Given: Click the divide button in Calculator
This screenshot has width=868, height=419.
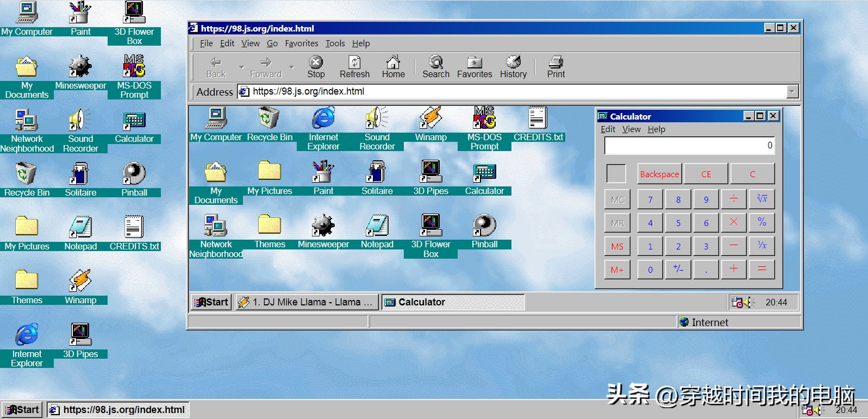Looking at the screenshot, I should click(734, 199).
